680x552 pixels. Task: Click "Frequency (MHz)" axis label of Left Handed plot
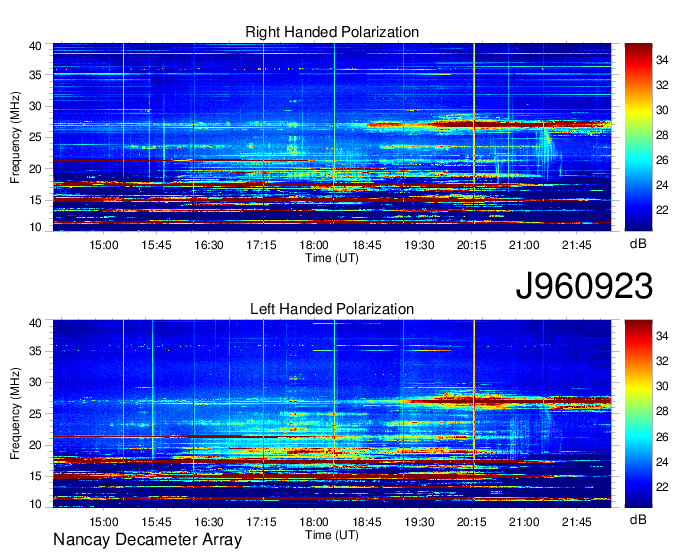[15, 414]
